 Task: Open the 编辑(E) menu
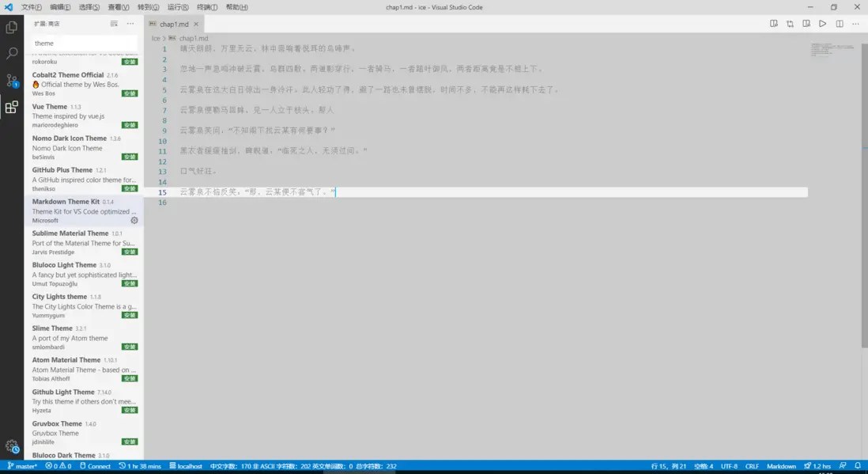tap(60, 7)
